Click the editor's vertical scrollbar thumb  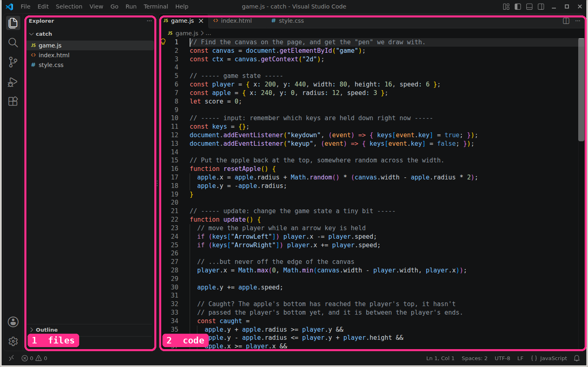pyautogui.click(x=581, y=90)
